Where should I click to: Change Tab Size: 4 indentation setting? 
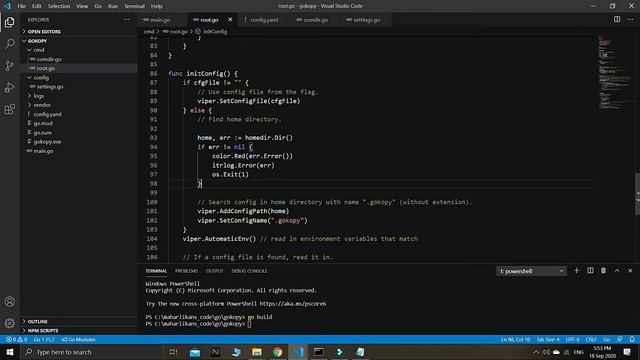tap(548, 339)
